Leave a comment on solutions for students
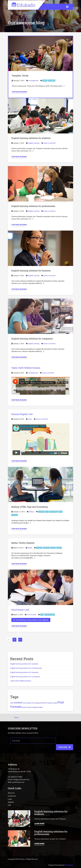The width and height of the screenshot is (81, 868). tap(49, 143)
